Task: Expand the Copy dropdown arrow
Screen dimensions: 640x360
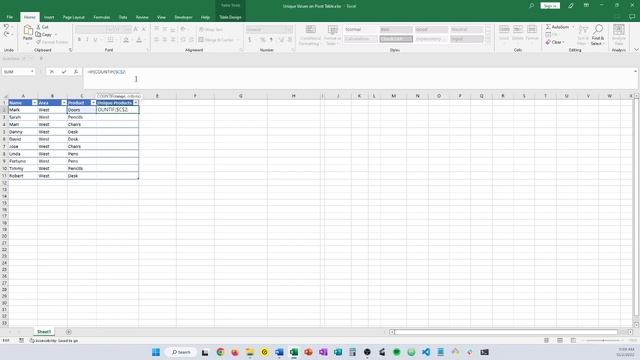Action: click(x=56, y=35)
